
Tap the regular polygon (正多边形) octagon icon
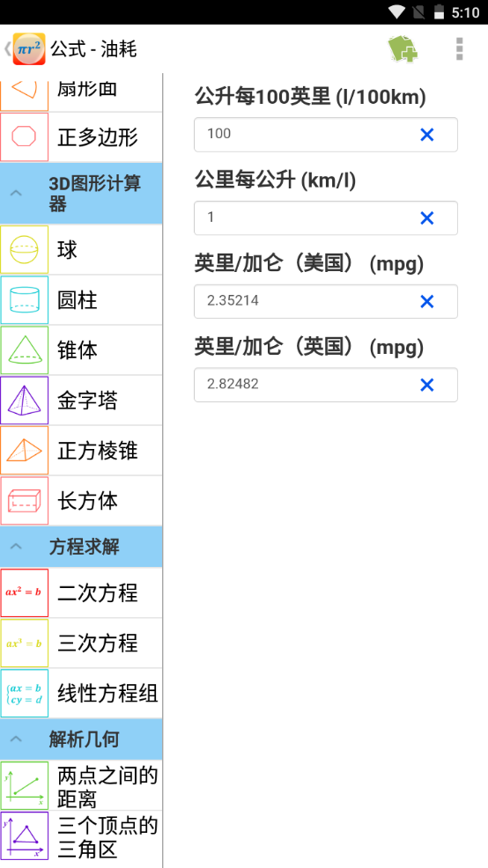click(25, 136)
